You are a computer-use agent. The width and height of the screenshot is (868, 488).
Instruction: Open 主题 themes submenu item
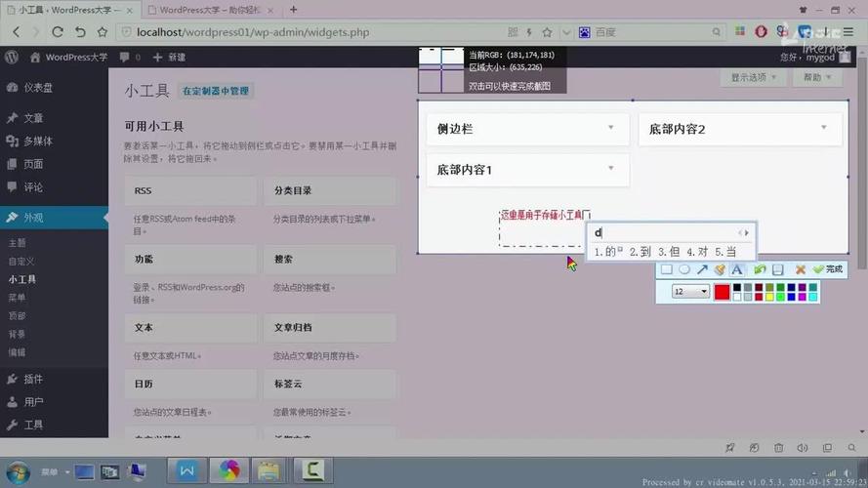point(18,243)
